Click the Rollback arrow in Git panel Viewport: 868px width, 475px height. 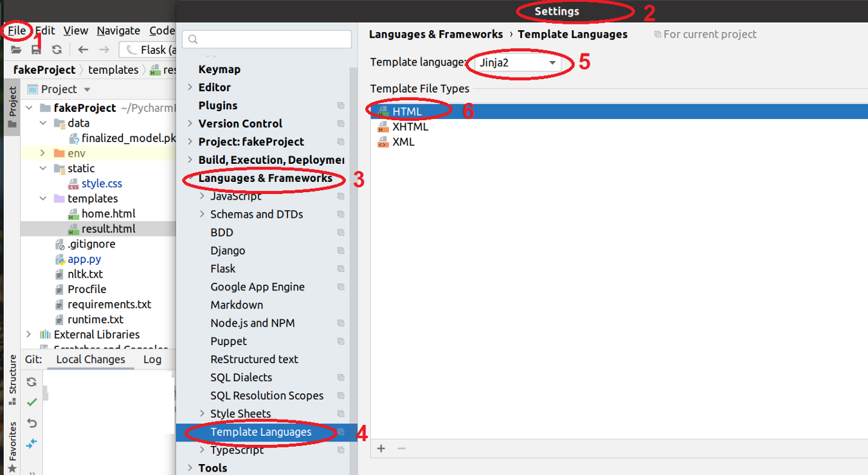coord(32,423)
